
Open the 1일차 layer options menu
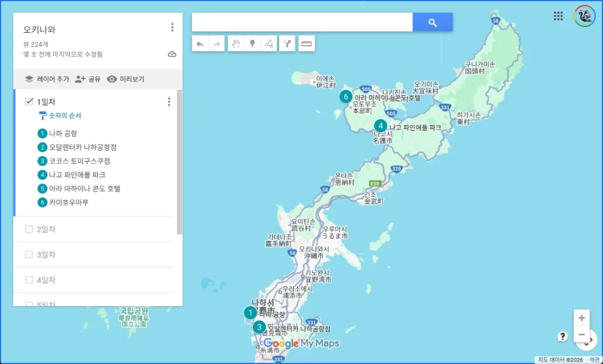tap(169, 101)
